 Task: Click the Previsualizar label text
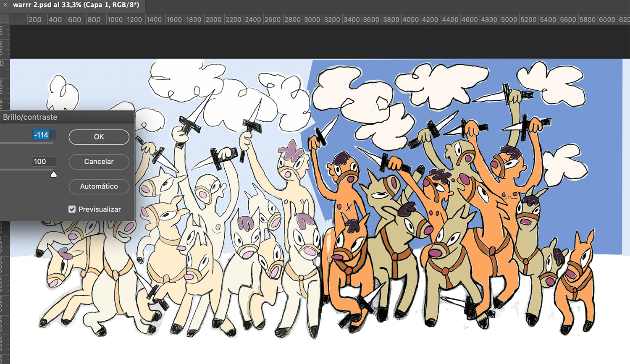100,209
